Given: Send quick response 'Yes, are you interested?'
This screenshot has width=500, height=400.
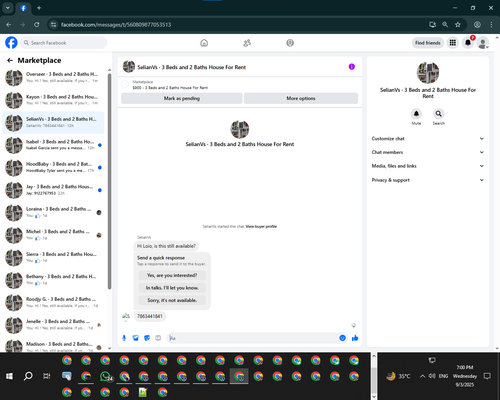Looking at the screenshot, I should click(x=172, y=275).
